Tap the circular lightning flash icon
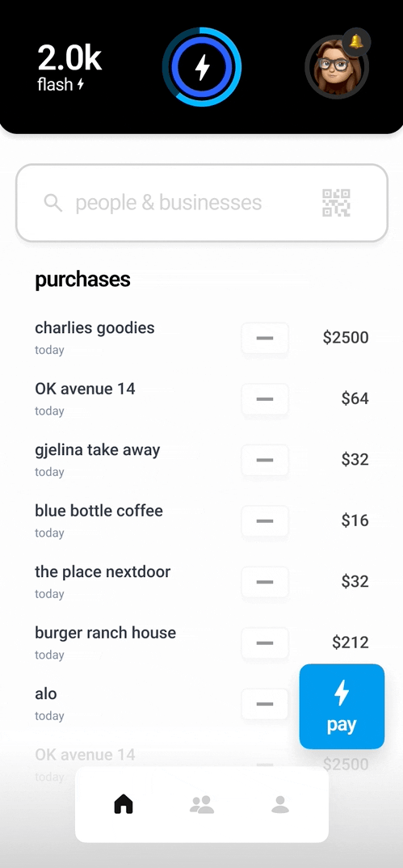The width and height of the screenshot is (403, 868). pos(203,67)
